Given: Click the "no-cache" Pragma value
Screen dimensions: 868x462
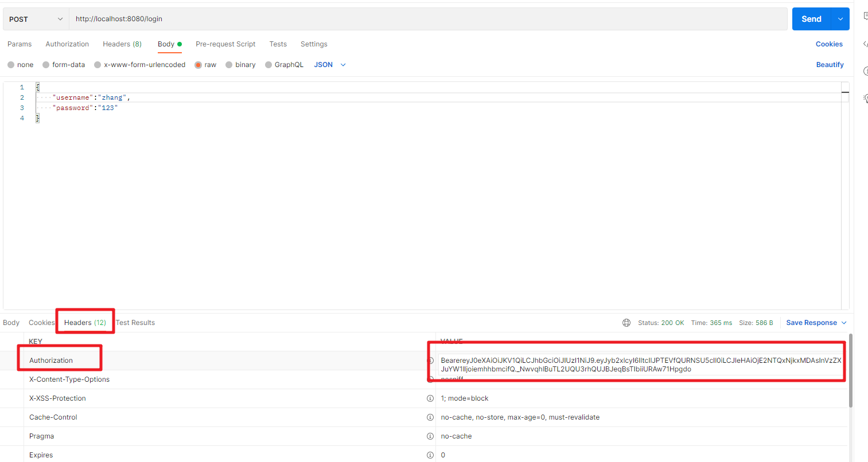Looking at the screenshot, I should [x=456, y=436].
